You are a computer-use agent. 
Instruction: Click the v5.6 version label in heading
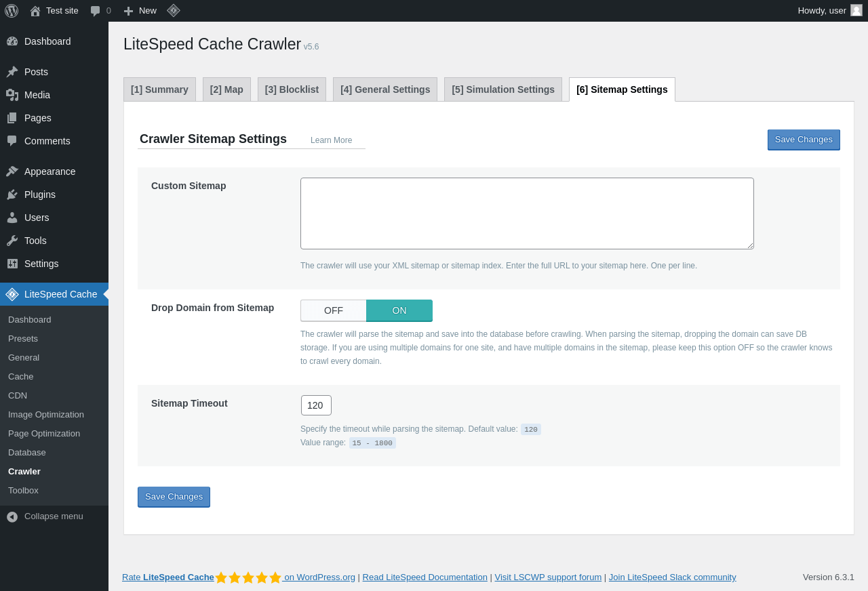(x=311, y=47)
